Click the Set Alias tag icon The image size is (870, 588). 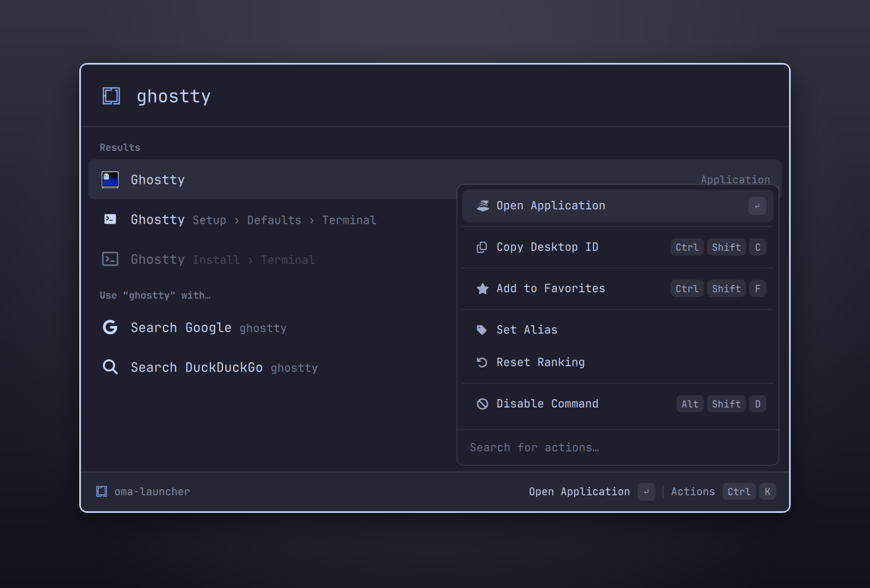(x=482, y=330)
